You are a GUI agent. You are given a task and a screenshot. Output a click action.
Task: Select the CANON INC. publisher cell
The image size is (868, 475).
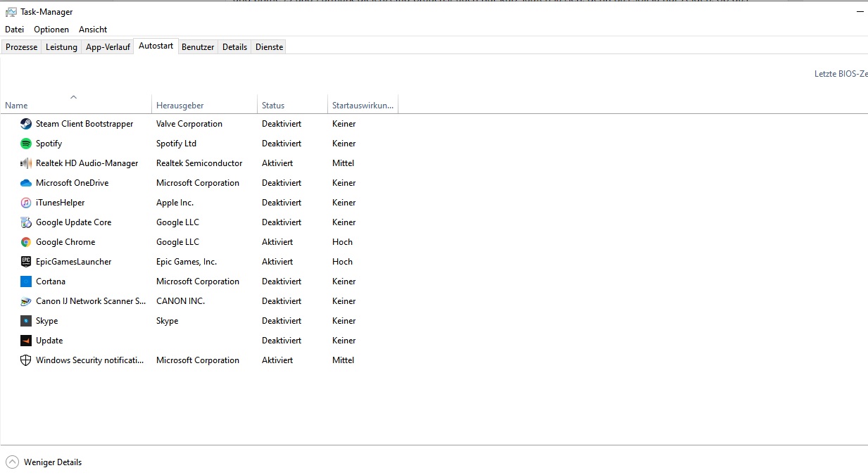[x=180, y=301]
